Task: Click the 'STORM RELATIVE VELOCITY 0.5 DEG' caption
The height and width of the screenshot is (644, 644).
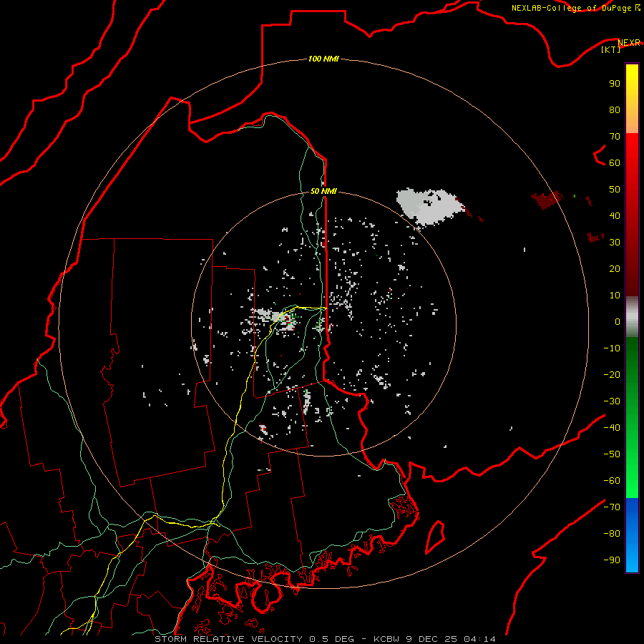Action: 254,639
